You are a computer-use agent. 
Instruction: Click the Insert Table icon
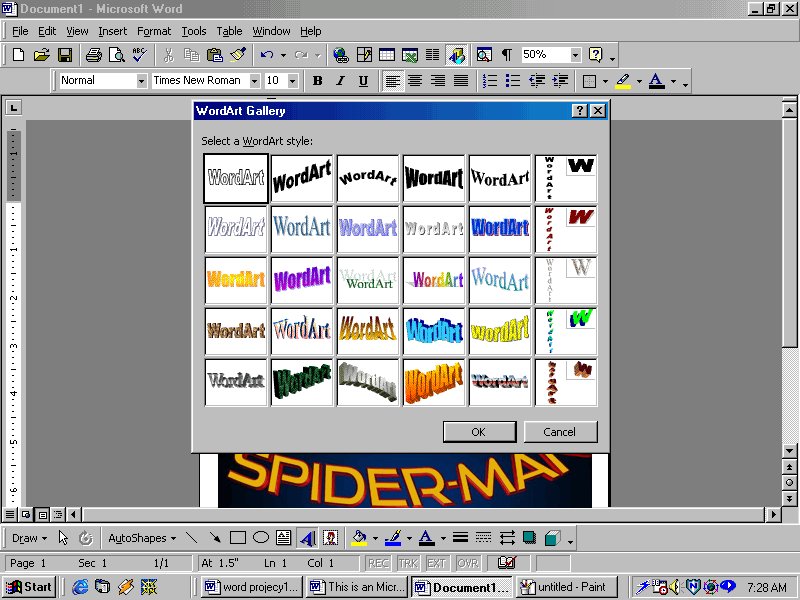(387, 55)
